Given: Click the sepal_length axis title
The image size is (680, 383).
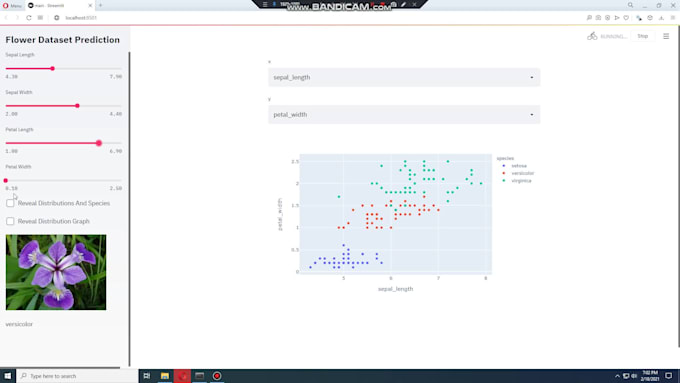Looking at the screenshot, I should point(396,289).
